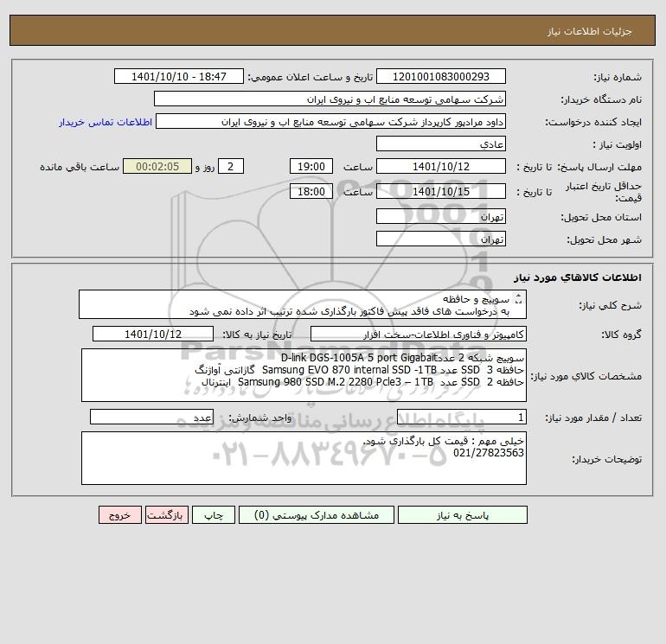Image resolution: width=666 pixels, height=644 pixels.
Task: Click the delivery province field 'تهران'
Action: [441, 216]
